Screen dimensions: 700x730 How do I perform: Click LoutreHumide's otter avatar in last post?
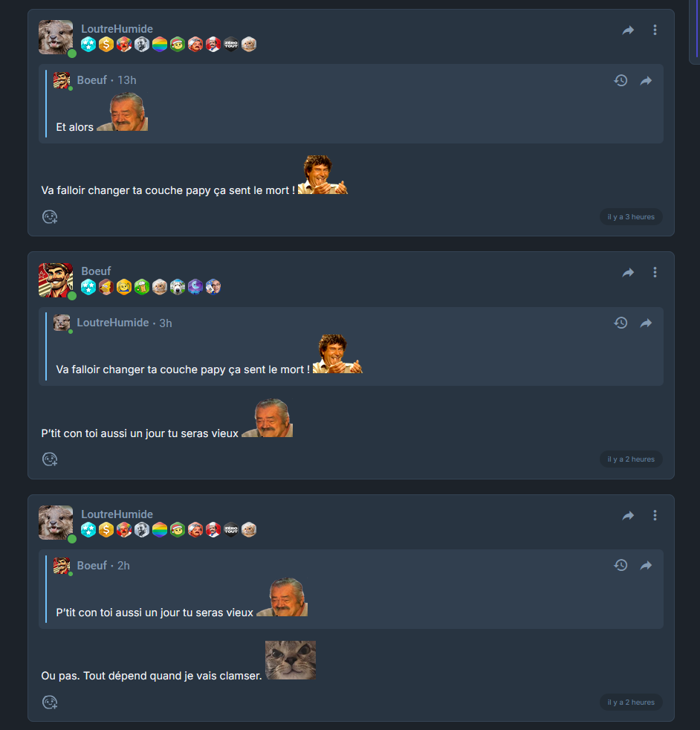pos(56,523)
